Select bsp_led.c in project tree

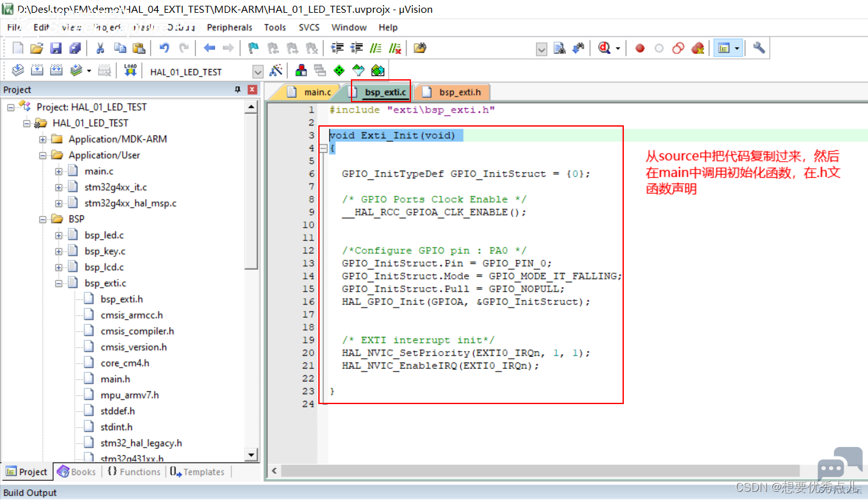pos(104,235)
